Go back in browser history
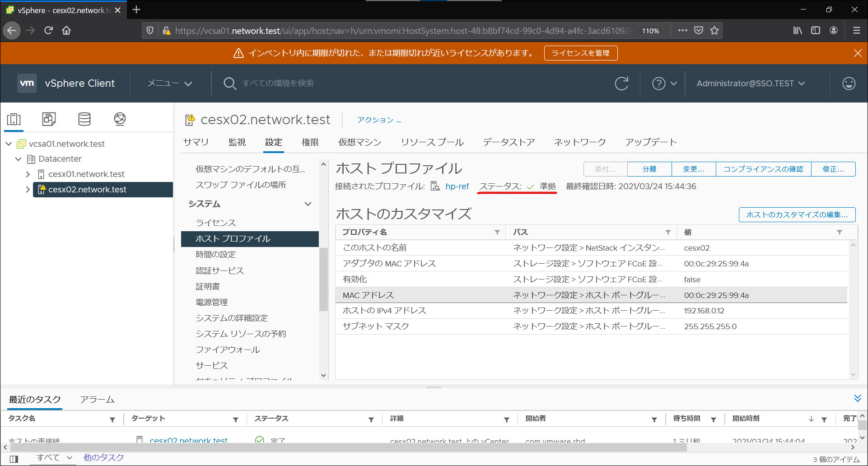This screenshot has width=868, height=466. 12,30
